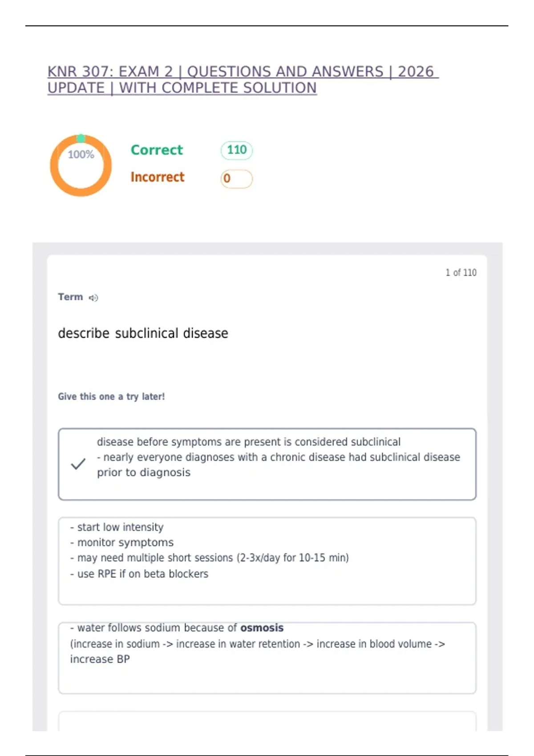Click the bold word osmosis

(x=262, y=627)
